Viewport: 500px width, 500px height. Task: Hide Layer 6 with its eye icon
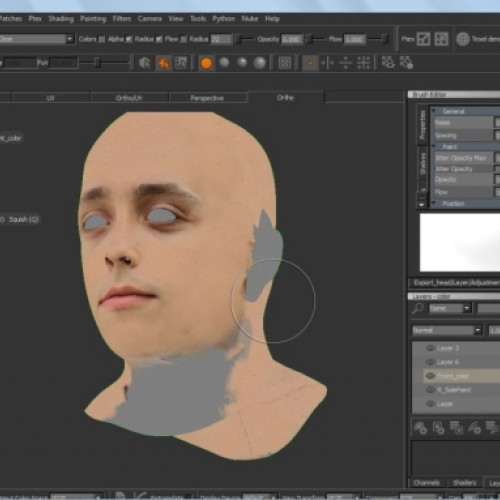pyautogui.click(x=430, y=362)
